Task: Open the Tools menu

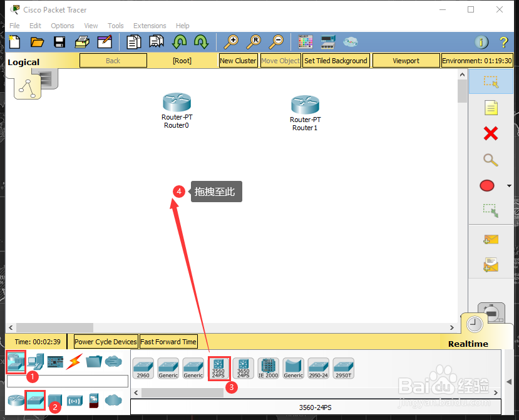Action: [116, 26]
